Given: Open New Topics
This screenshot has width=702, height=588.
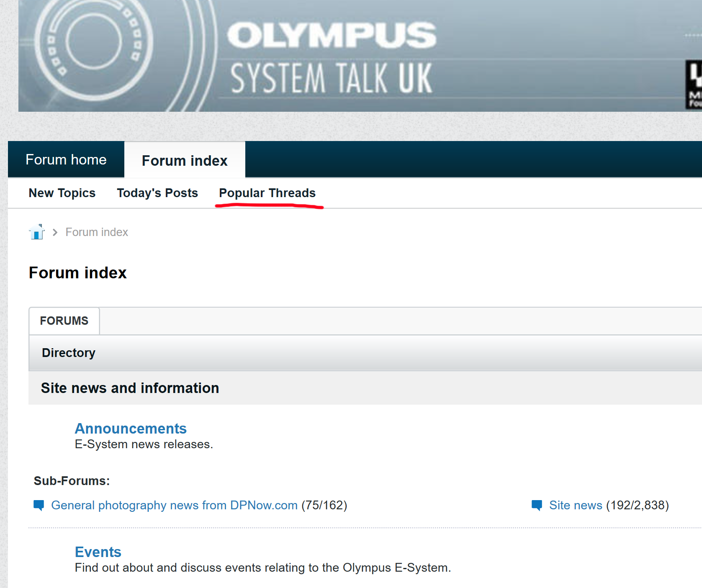Looking at the screenshot, I should [62, 193].
